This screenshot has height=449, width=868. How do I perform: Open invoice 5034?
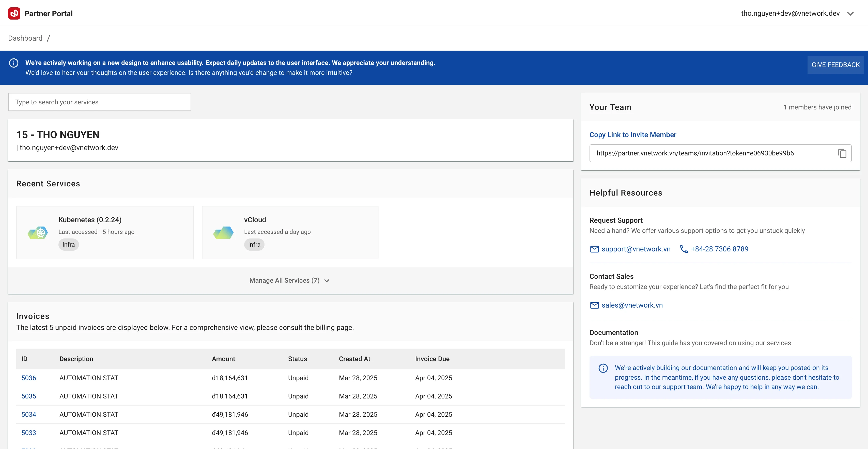pyautogui.click(x=29, y=414)
